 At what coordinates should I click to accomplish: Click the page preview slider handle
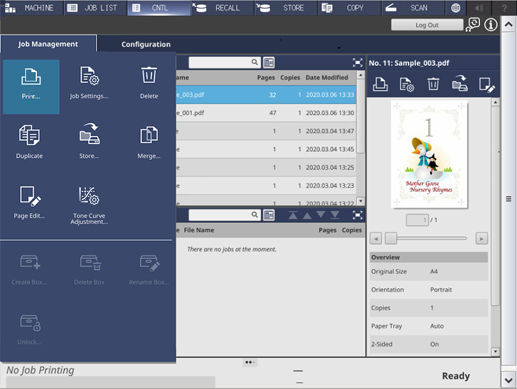(391, 238)
